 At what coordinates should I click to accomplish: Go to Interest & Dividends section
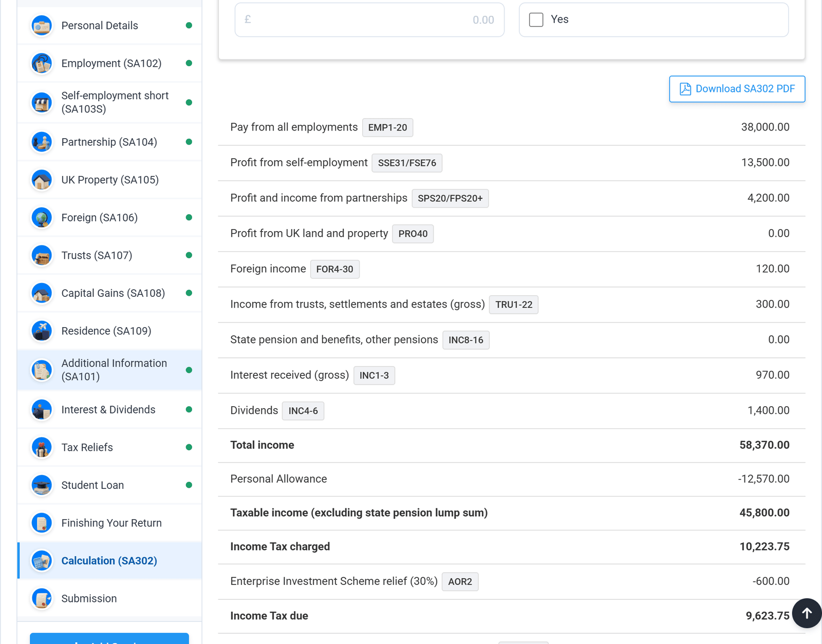109,410
